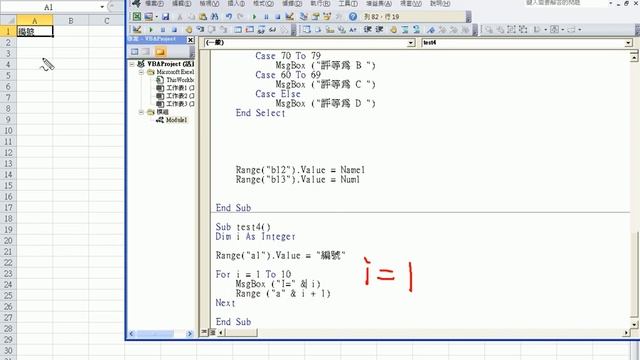Screen dimensions: 640x360
Task: Open the test4 procedure dropdown
Action: (628, 43)
